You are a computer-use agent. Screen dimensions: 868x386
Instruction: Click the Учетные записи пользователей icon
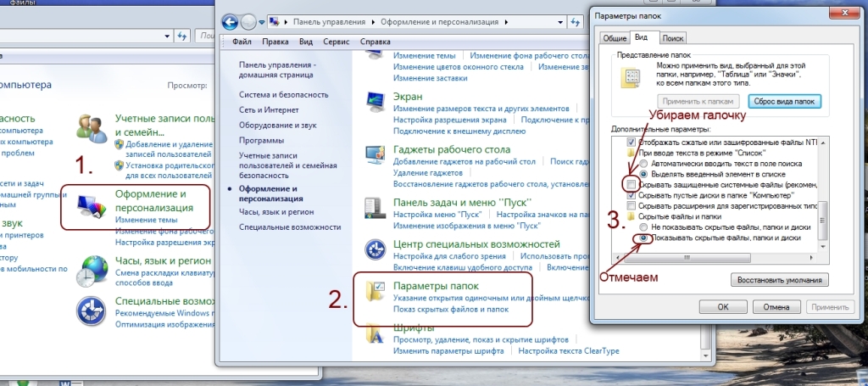pos(91,128)
